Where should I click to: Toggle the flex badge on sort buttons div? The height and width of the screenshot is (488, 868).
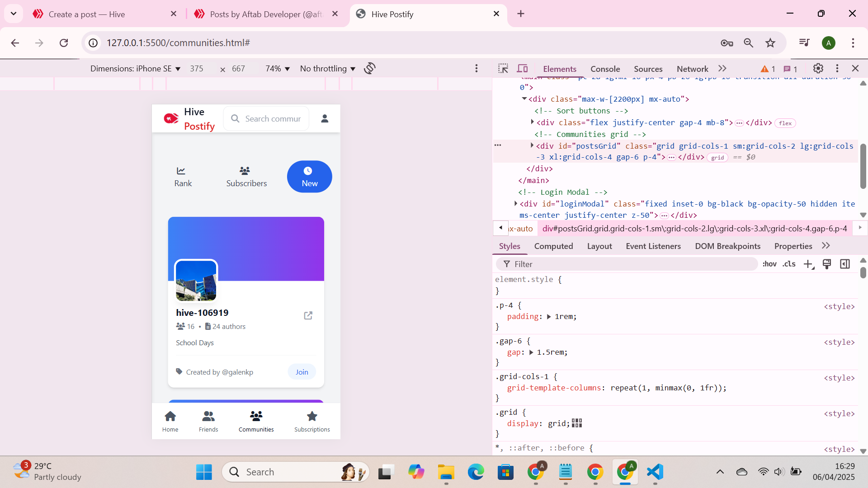pyautogui.click(x=785, y=123)
